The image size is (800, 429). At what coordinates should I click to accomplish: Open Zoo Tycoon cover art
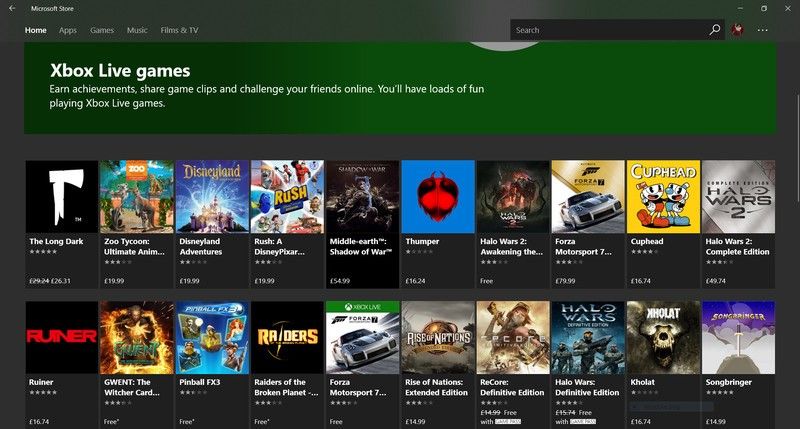pos(137,197)
